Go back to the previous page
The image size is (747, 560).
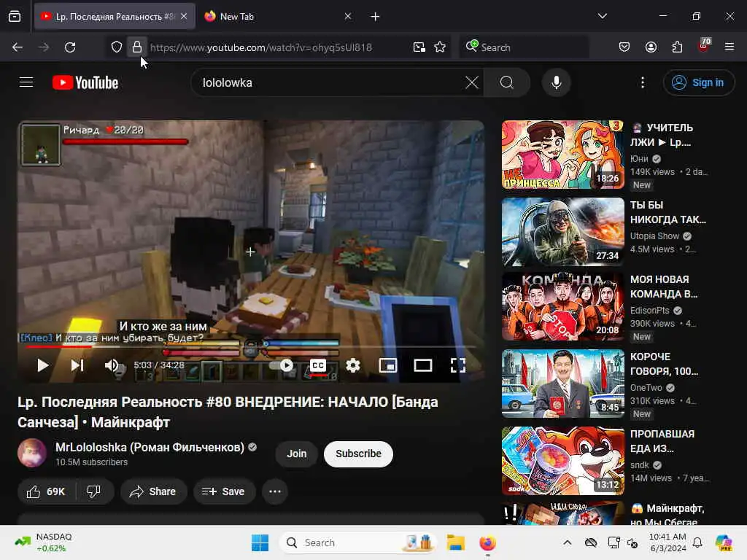click(18, 47)
